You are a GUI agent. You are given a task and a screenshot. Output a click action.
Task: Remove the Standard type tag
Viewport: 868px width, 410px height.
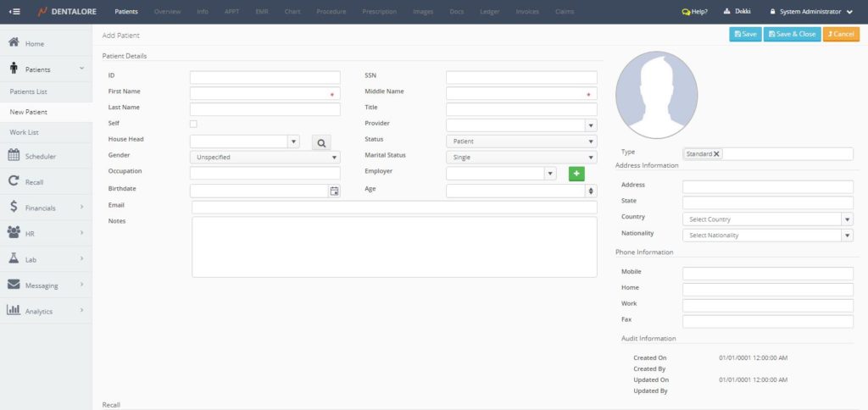click(717, 154)
